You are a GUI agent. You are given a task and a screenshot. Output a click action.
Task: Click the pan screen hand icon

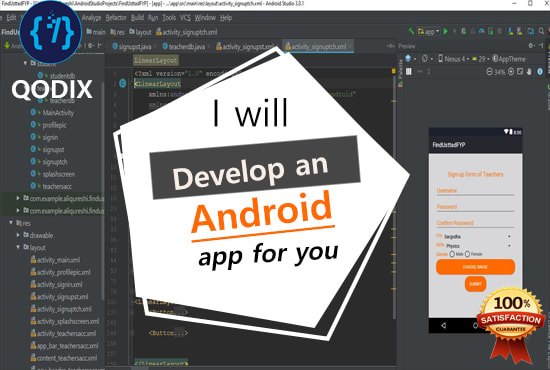(529, 72)
